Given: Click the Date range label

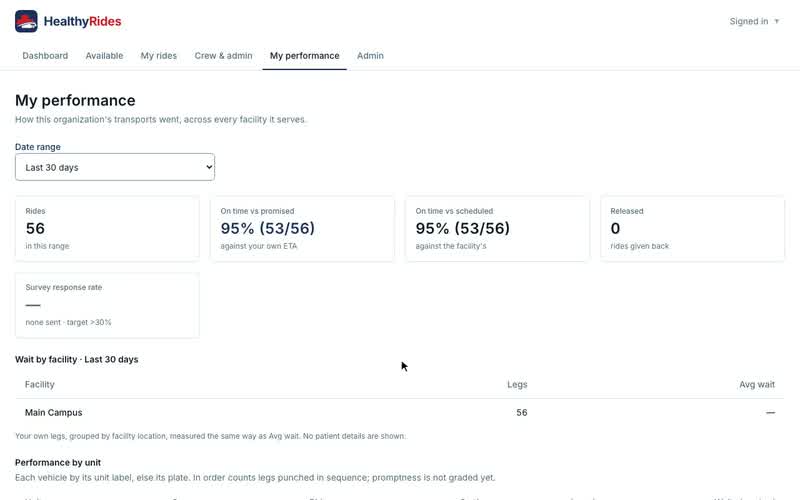Looking at the screenshot, I should (38, 147).
